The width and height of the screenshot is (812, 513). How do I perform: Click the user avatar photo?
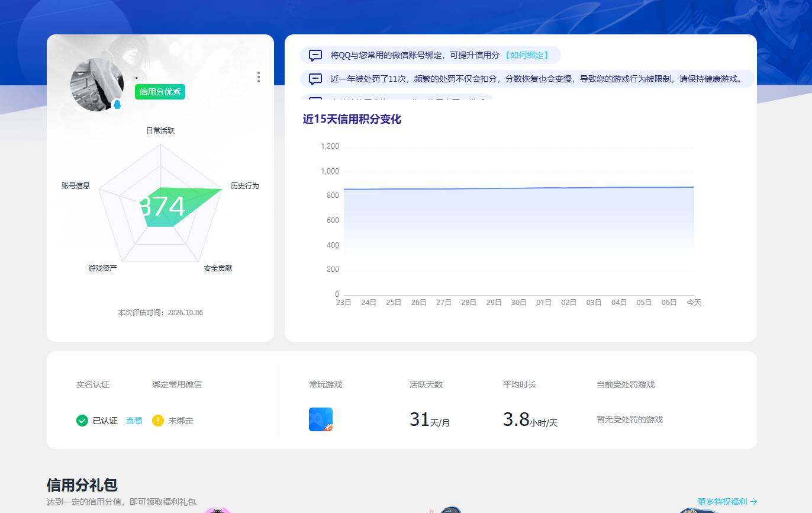(97, 85)
